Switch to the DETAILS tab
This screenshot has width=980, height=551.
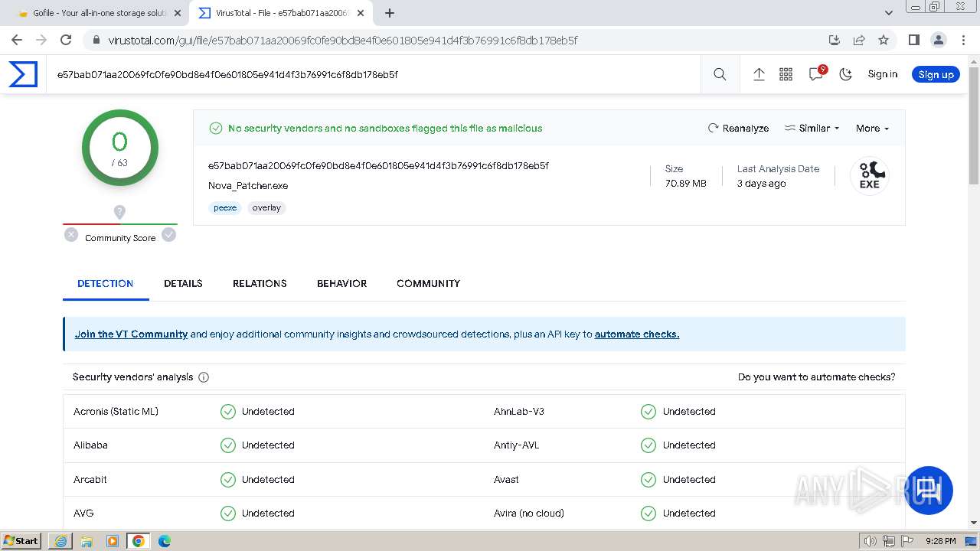[x=183, y=283]
